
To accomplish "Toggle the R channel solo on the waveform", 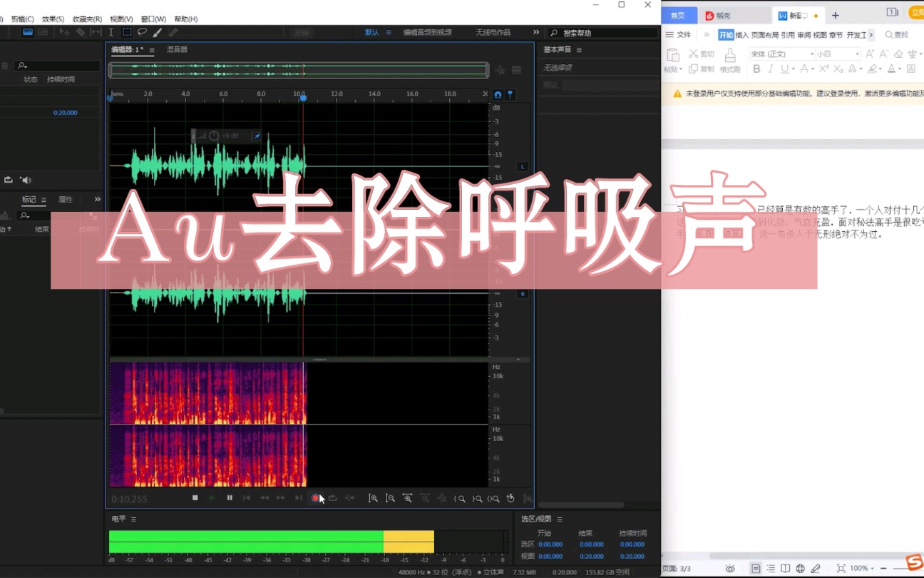I will coord(522,293).
